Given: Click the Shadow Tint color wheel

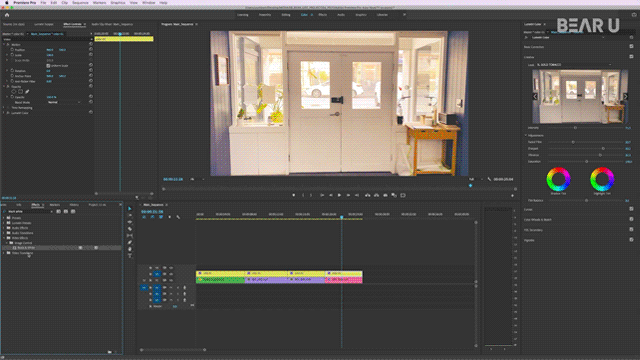Looking at the screenshot, I should click(x=558, y=179).
